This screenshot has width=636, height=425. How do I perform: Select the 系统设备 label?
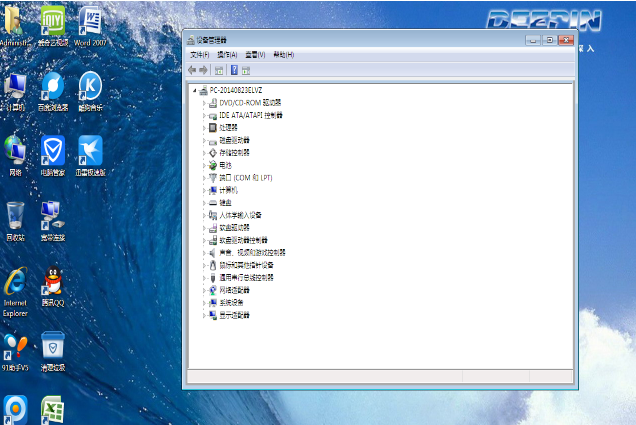point(231,303)
